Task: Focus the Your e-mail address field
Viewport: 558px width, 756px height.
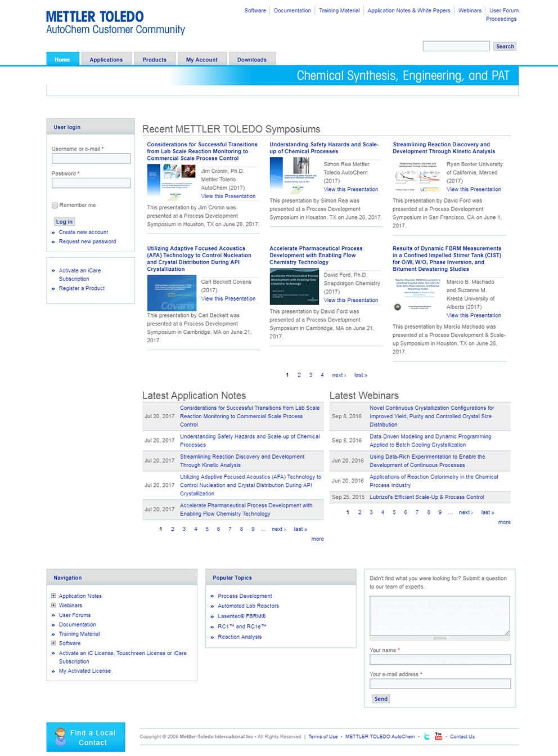Action: [x=440, y=684]
